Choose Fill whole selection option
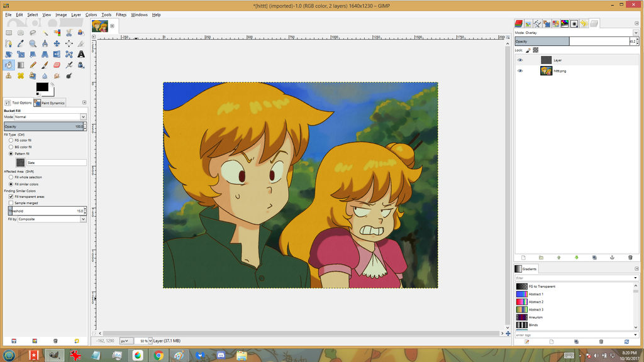 (11, 177)
